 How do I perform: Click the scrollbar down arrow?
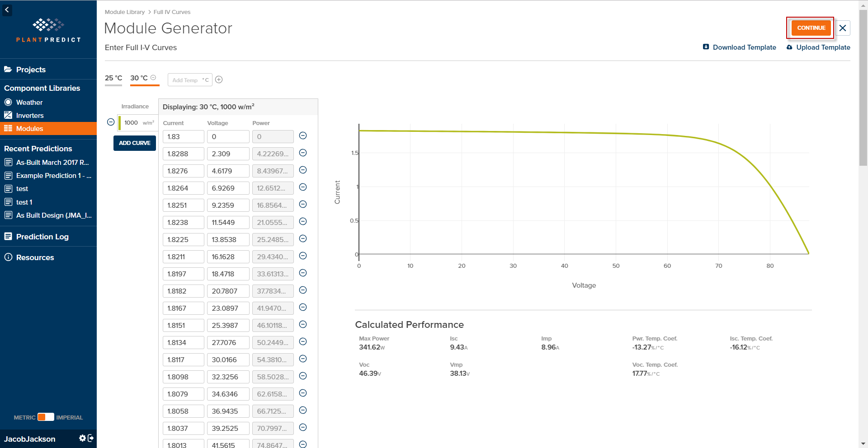tap(863, 443)
